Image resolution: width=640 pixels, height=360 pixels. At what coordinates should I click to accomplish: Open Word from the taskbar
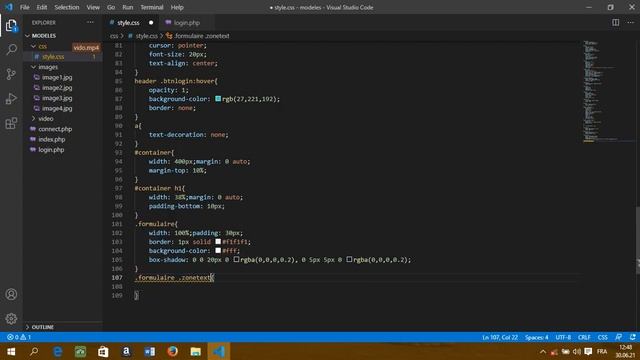(149, 351)
